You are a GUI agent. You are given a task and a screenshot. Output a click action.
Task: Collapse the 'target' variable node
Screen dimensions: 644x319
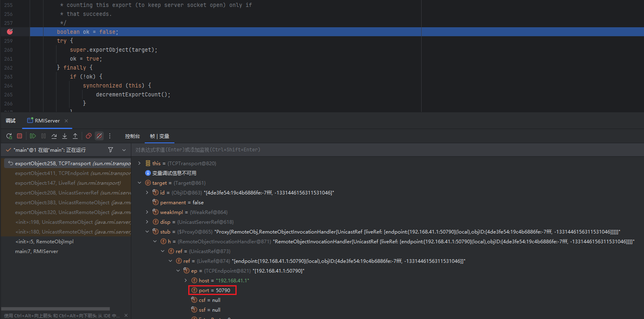[x=139, y=183]
